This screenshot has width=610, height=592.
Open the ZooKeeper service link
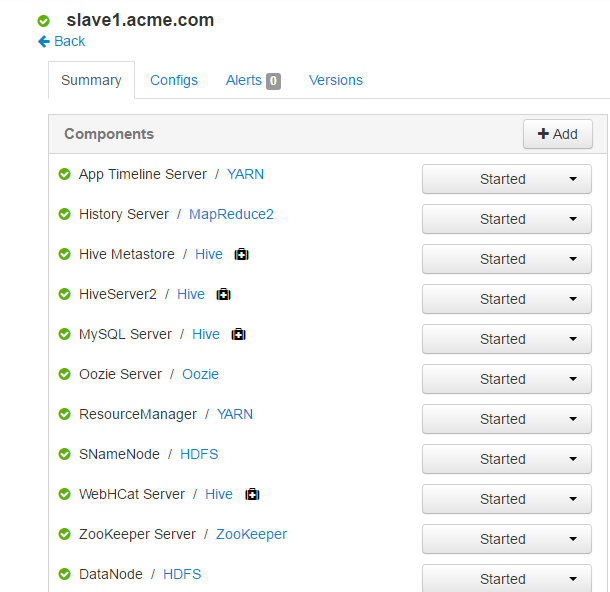tap(251, 534)
